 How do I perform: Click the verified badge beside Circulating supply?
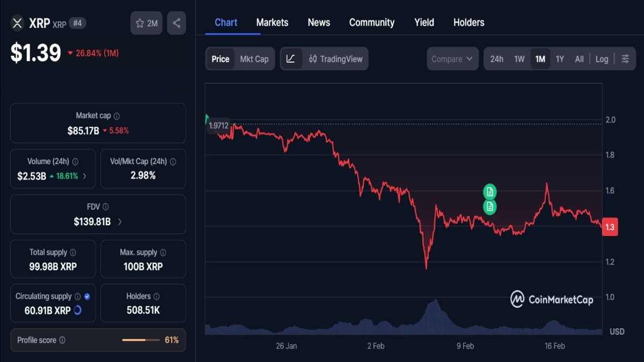[x=89, y=295]
